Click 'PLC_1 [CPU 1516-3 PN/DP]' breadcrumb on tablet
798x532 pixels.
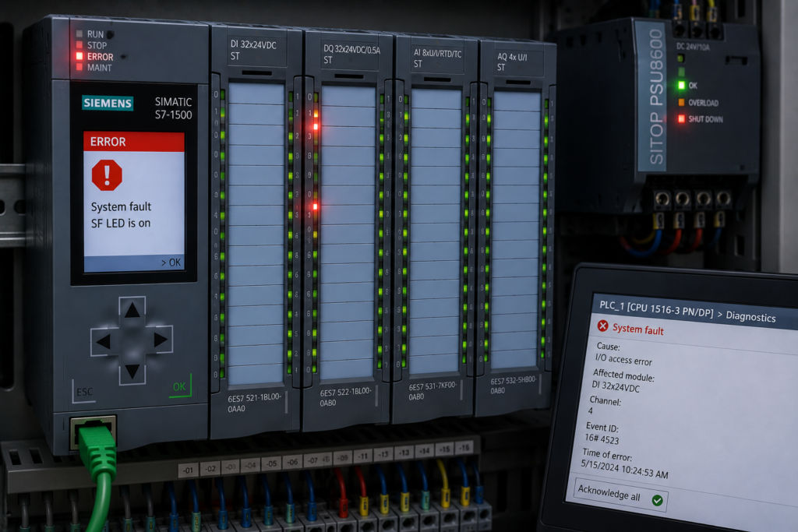click(656, 308)
